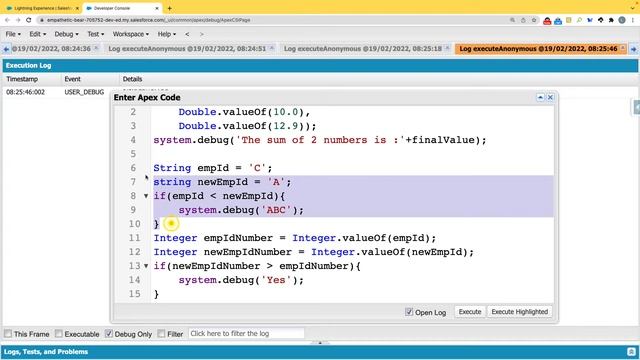Switch to the Log executeAnonymous 08:25:18 tab
Image resolution: width=640 pixels, height=360 pixels.
point(362,49)
